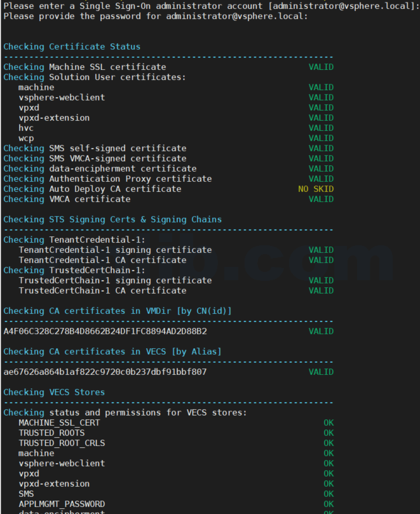Click 'VMCA certificate' line
Viewport: 420px width, 514px height.
pos(90,199)
